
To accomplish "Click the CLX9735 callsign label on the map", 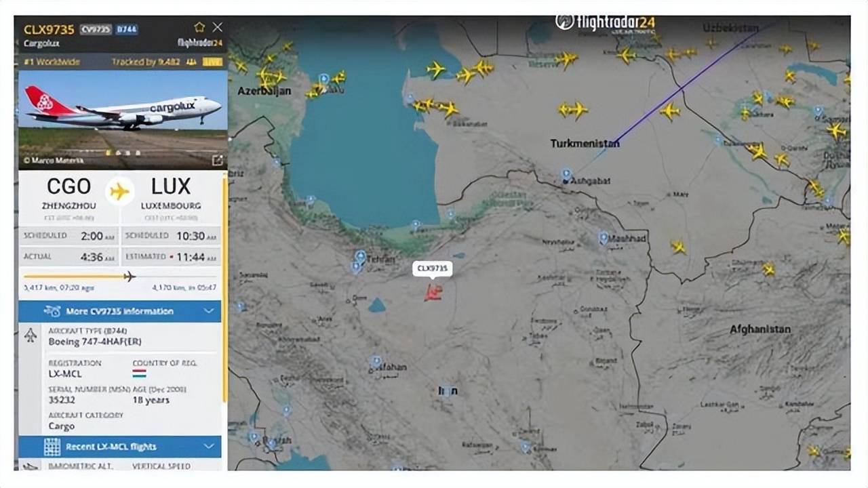I will point(433,268).
